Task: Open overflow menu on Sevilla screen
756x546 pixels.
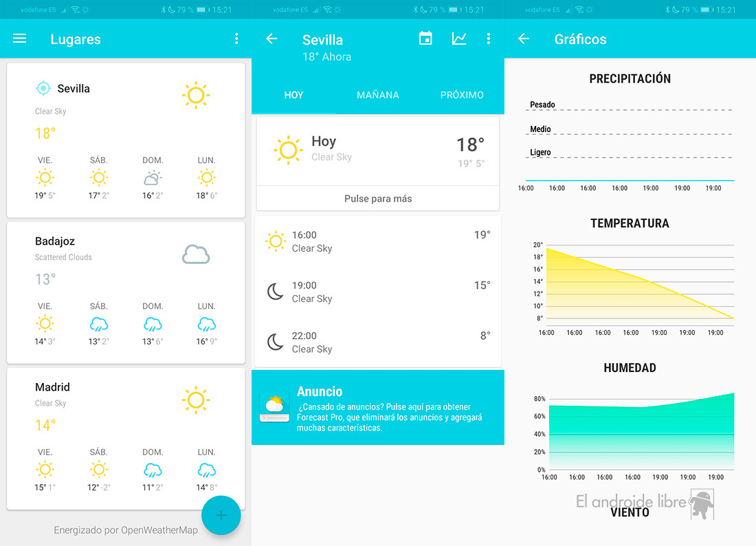Action: [489, 39]
